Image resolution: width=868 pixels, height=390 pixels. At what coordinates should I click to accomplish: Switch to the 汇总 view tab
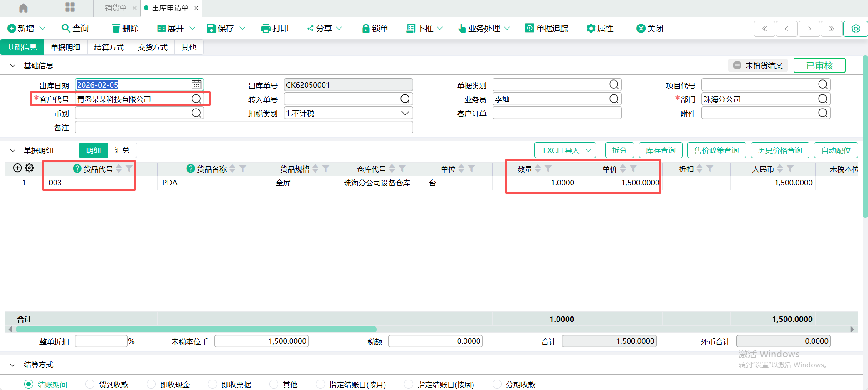[122, 150]
